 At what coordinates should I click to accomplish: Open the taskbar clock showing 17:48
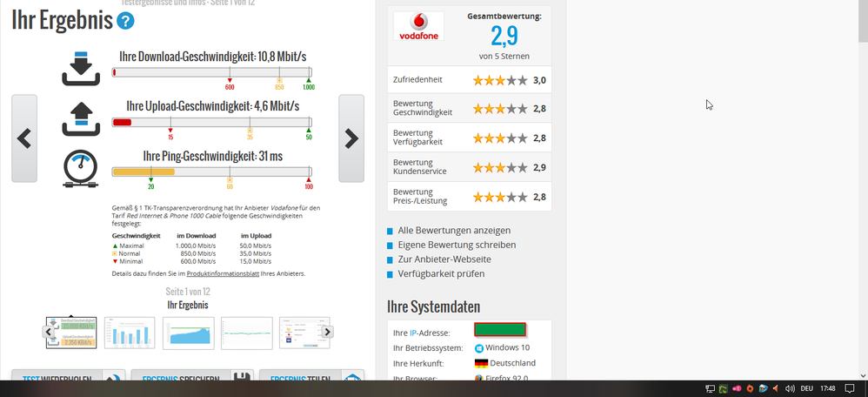pos(828,388)
